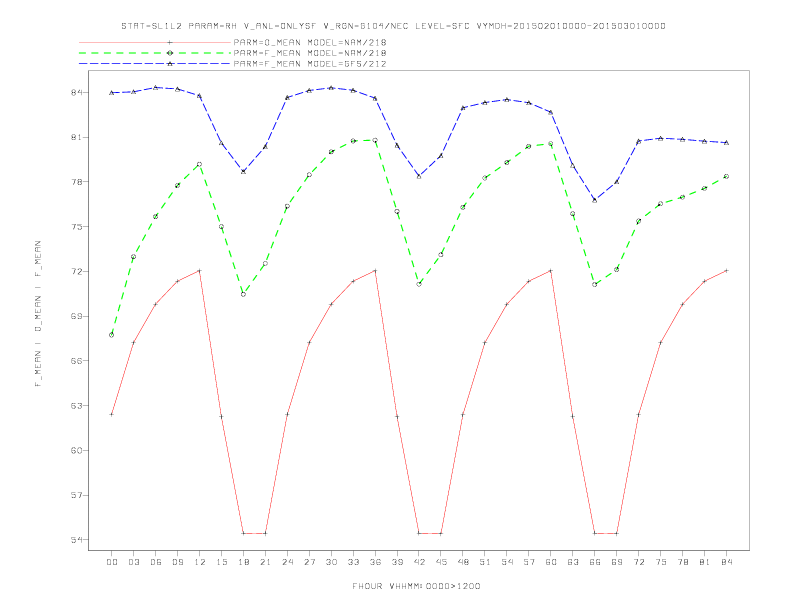Screen dimensions: 792x612
Task: Click y-axis tick value 84
Action: (x=76, y=92)
